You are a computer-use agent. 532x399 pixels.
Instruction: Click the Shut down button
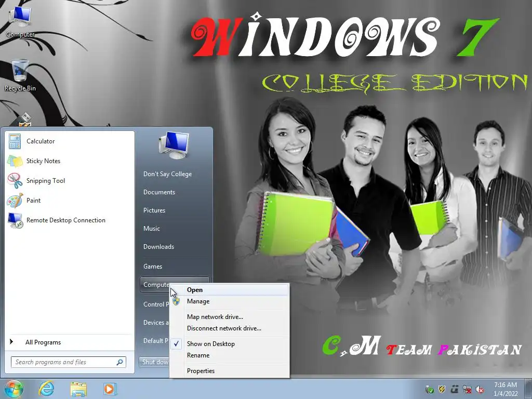click(155, 362)
